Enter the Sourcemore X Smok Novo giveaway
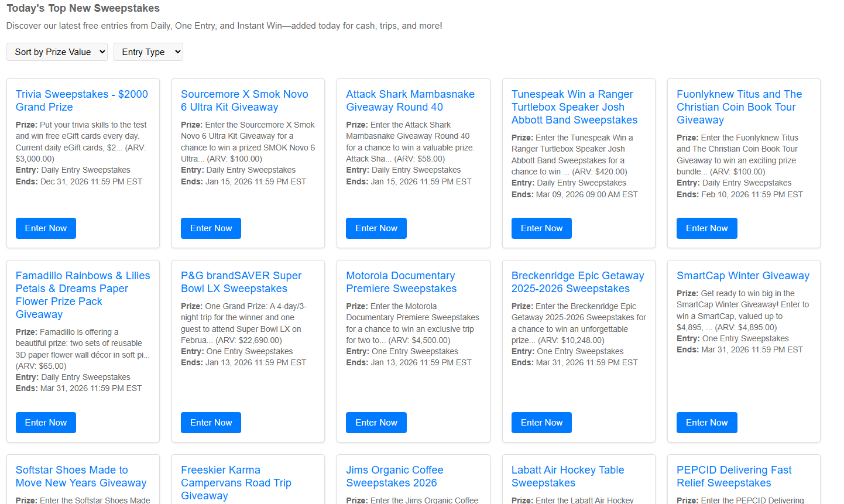 211,228
